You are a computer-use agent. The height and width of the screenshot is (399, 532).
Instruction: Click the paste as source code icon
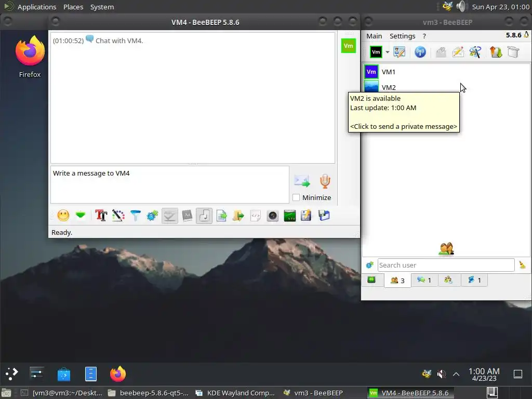[x=256, y=216]
